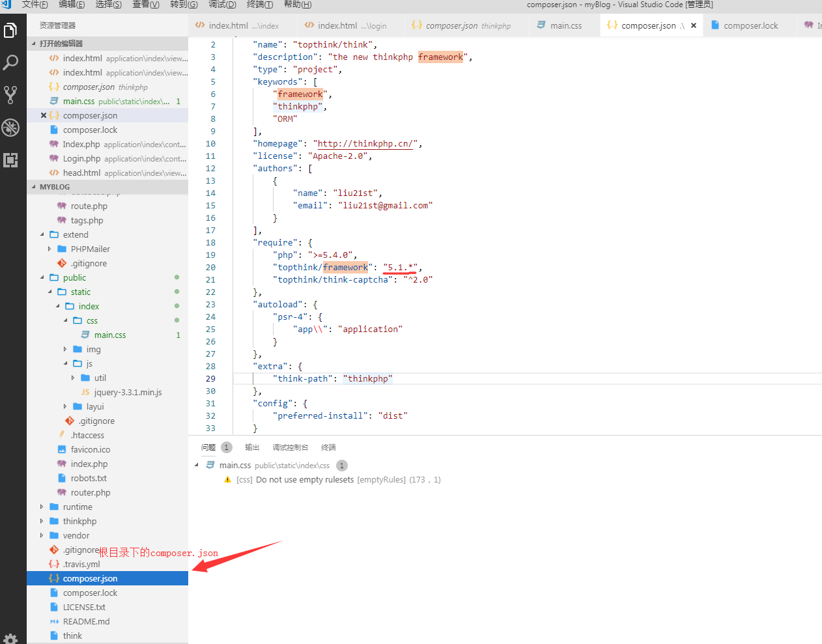The height and width of the screenshot is (644, 822).
Task: Click the robots.txt file icon
Action: [x=62, y=478]
